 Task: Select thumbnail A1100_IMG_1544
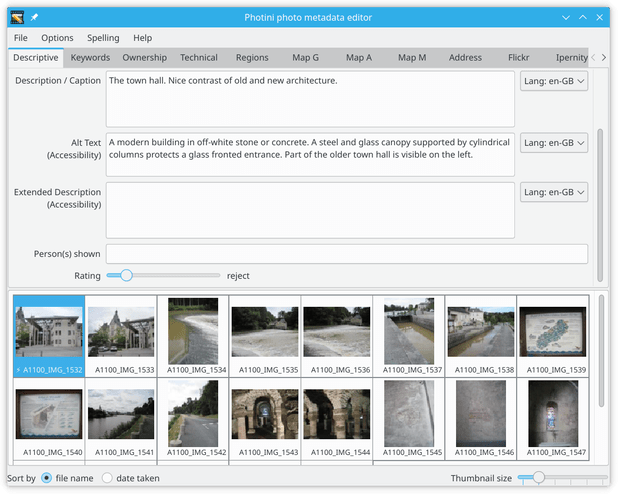coord(337,419)
